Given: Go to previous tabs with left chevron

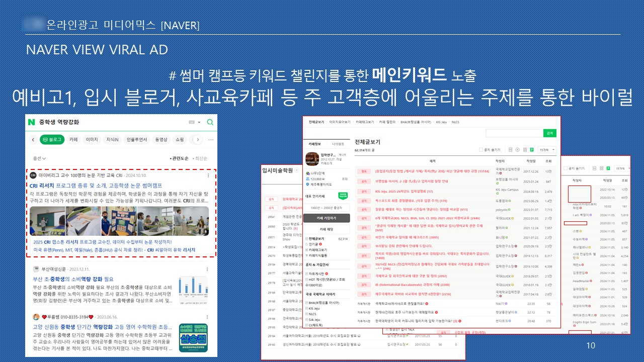Looking at the screenshot, I should coord(33,139).
